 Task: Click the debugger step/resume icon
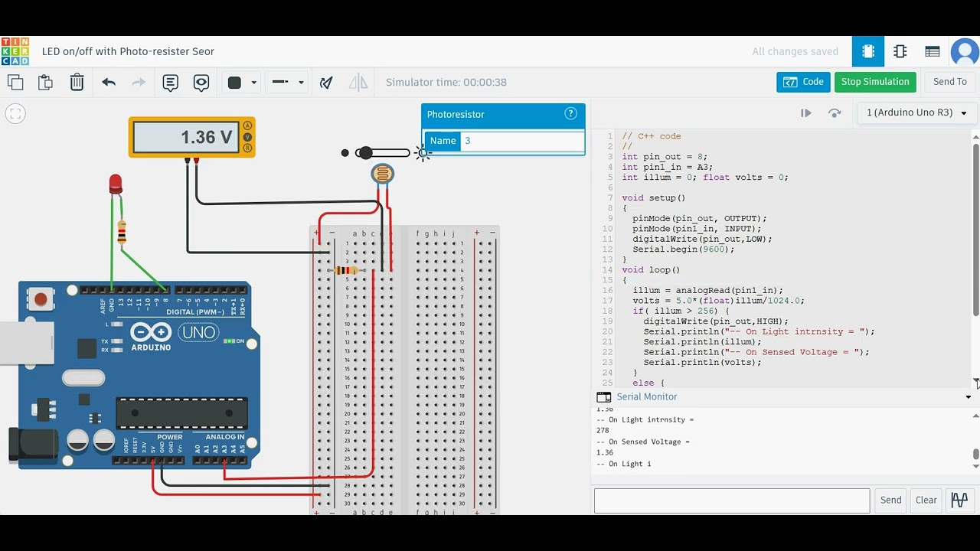pos(806,112)
